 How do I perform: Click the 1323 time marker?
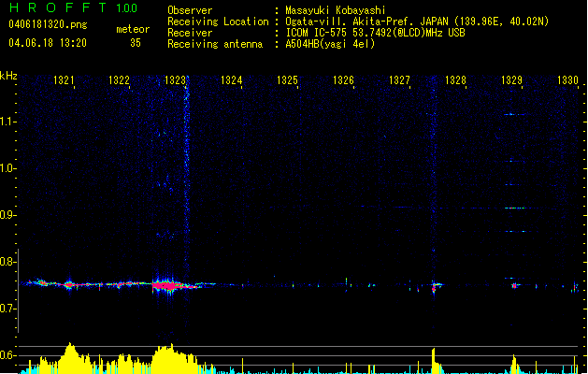click(175, 80)
